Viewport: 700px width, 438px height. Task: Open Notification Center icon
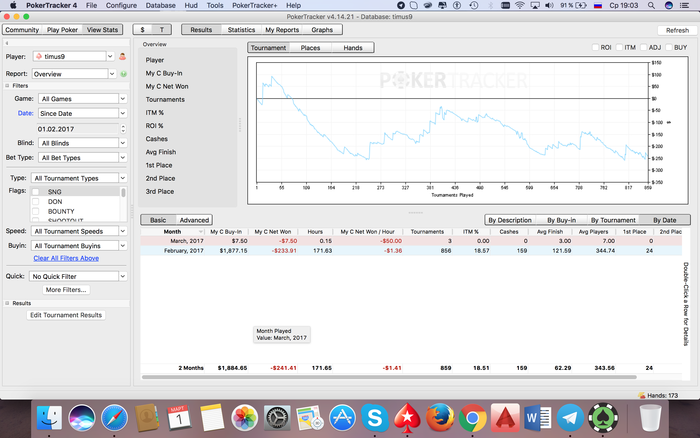[x=684, y=5]
